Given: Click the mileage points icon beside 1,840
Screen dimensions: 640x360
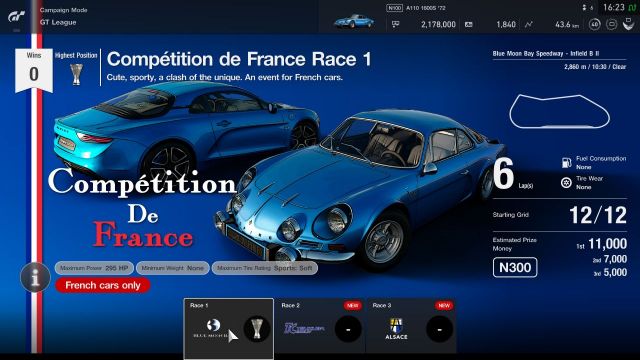Looking at the screenshot, I should point(469,24).
